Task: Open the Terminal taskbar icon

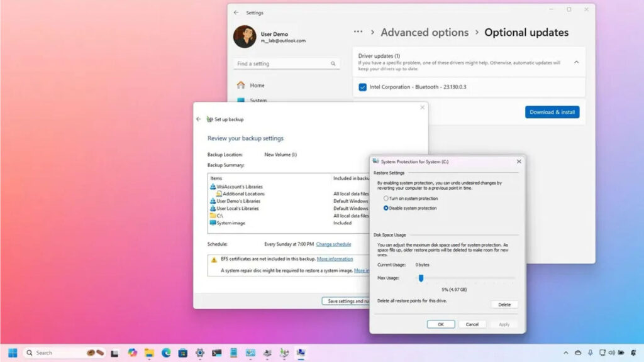Action: 217,353
